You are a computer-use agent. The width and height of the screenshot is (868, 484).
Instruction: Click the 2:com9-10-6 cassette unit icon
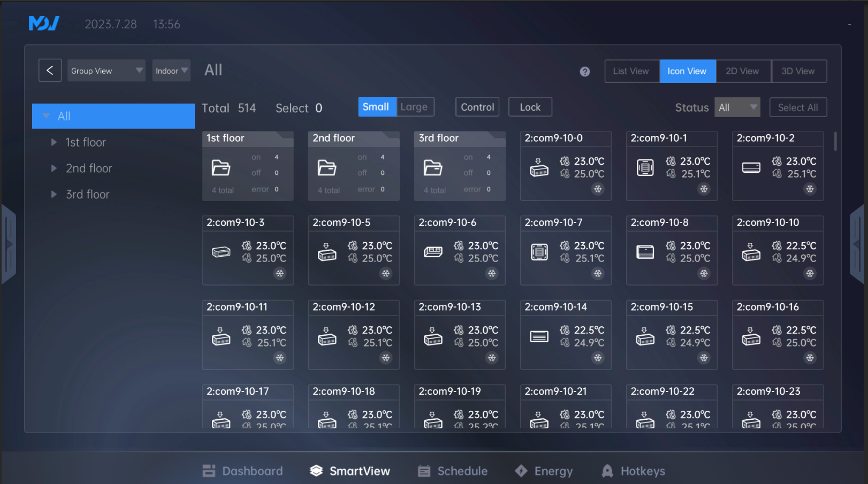[433, 252]
